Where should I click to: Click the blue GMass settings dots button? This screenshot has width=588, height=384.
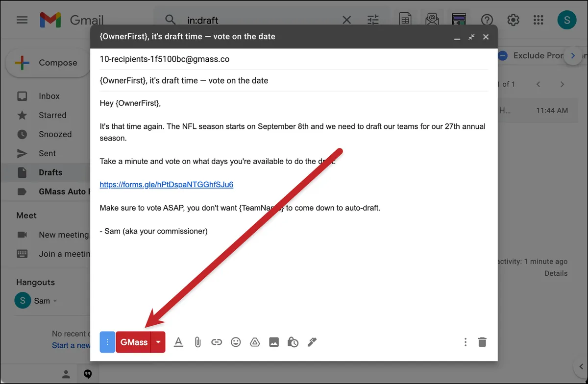click(107, 342)
